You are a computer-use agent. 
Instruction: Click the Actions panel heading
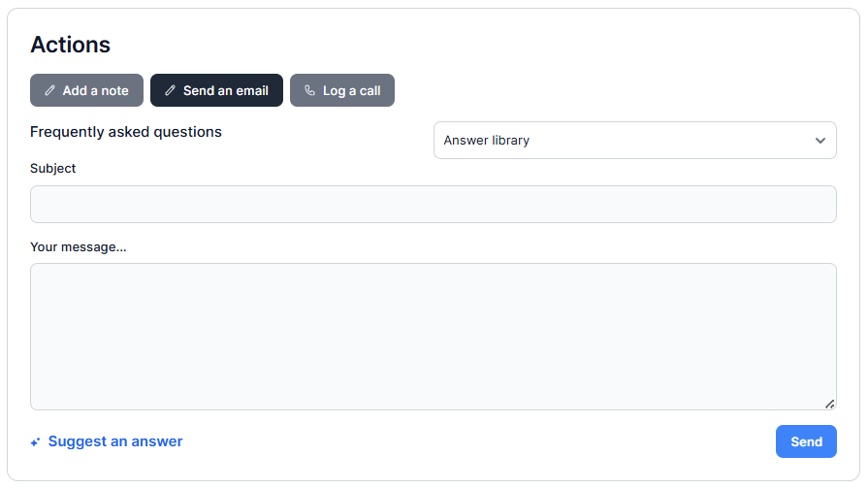pyautogui.click(x=71, y=45)
